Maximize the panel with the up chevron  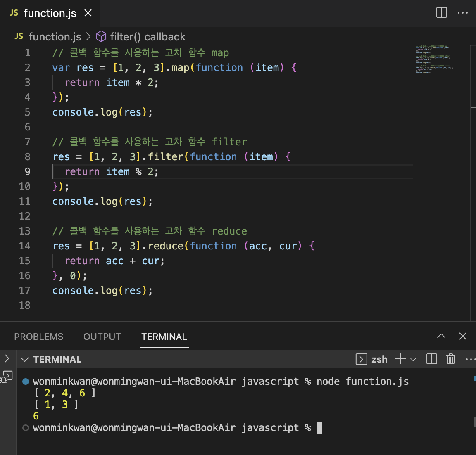441,336
